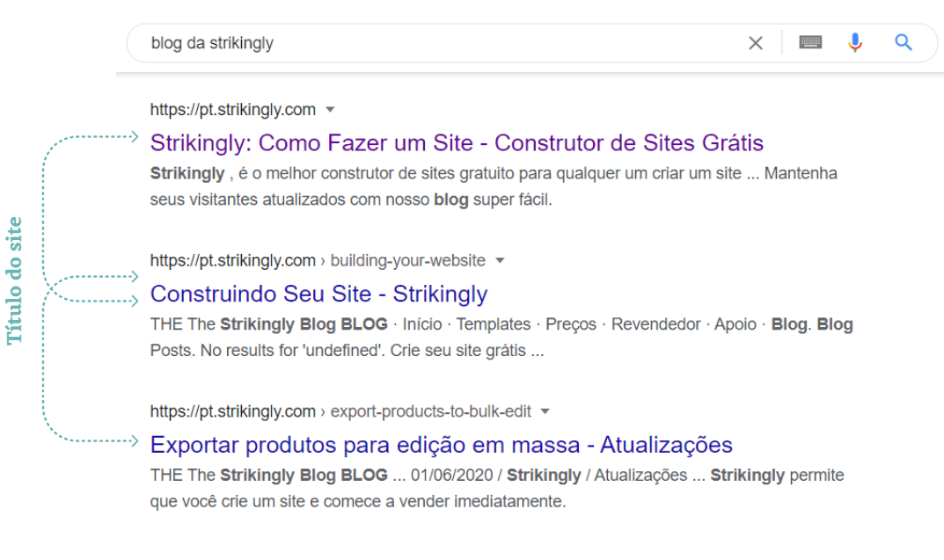Click the dotted arrowhead pointing at the first result title

[135, 136]
